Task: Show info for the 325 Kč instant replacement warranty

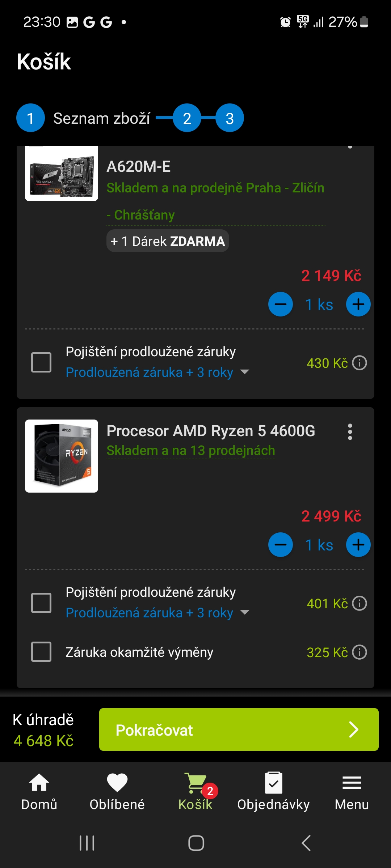Action: pyautogui.click(x=360, y=652)
